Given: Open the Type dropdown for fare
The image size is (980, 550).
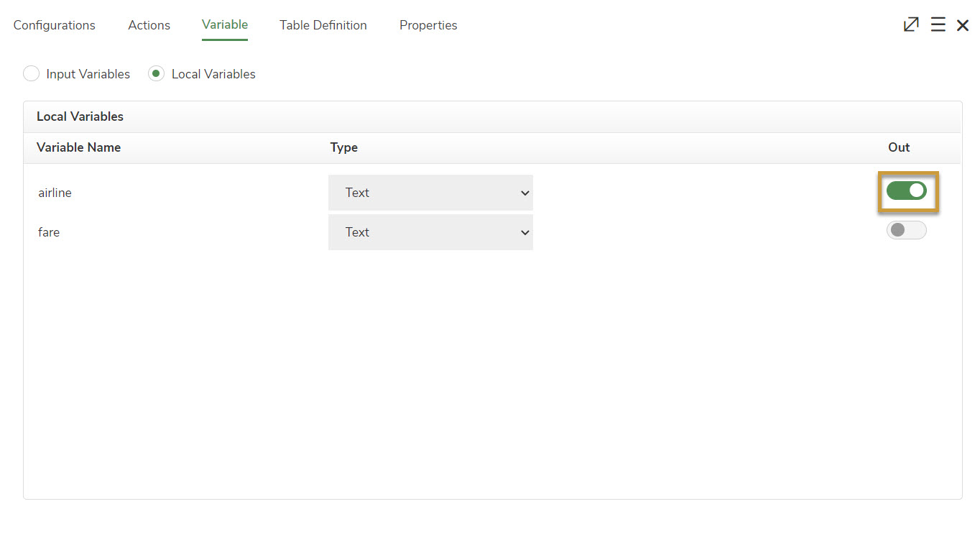Looking at the screenshot, I should tap(430, 232).
